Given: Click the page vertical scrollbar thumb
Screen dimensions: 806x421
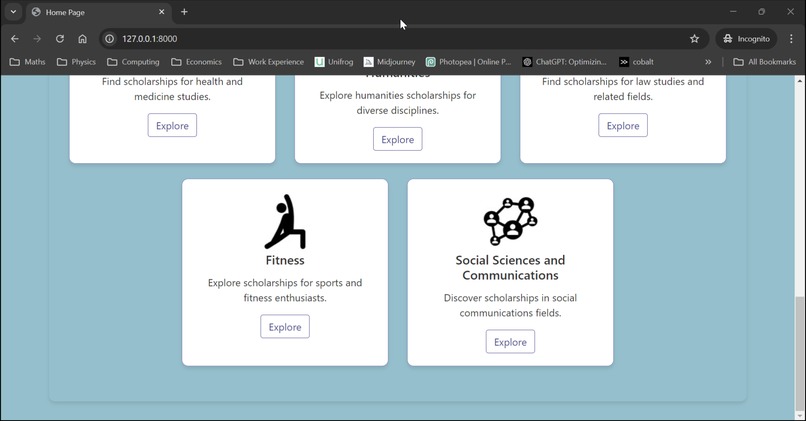Looking at the screenshot, I should (800, 352).
